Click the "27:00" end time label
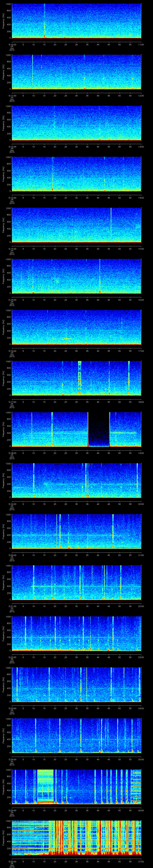Image resolution: width=153 pixels, height=868 pixels. [141, 861]
